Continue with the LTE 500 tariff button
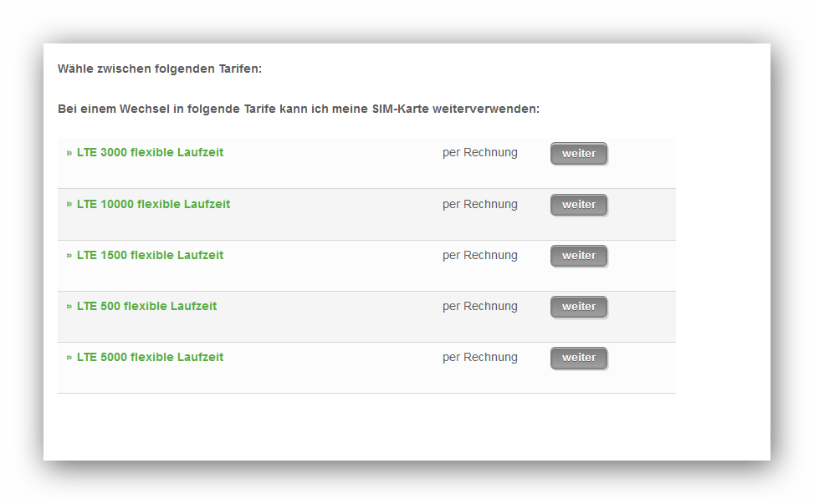The image size is (814, 504). [x=579, y=307]
